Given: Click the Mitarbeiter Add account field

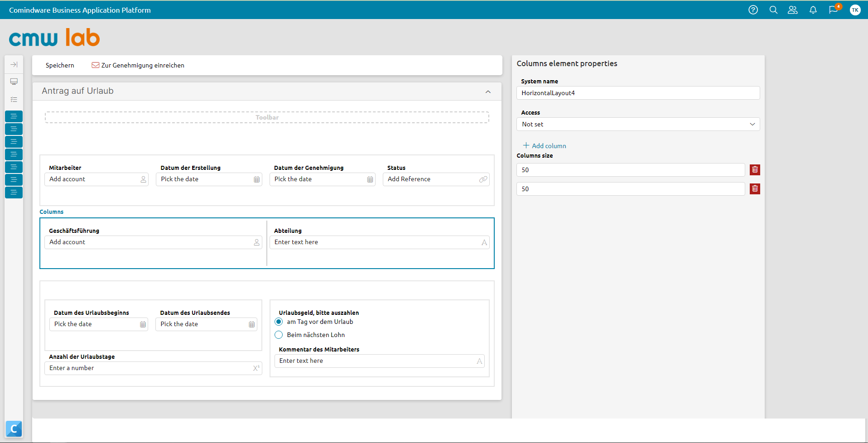Looking at the screenshot, I should point(96,179).
